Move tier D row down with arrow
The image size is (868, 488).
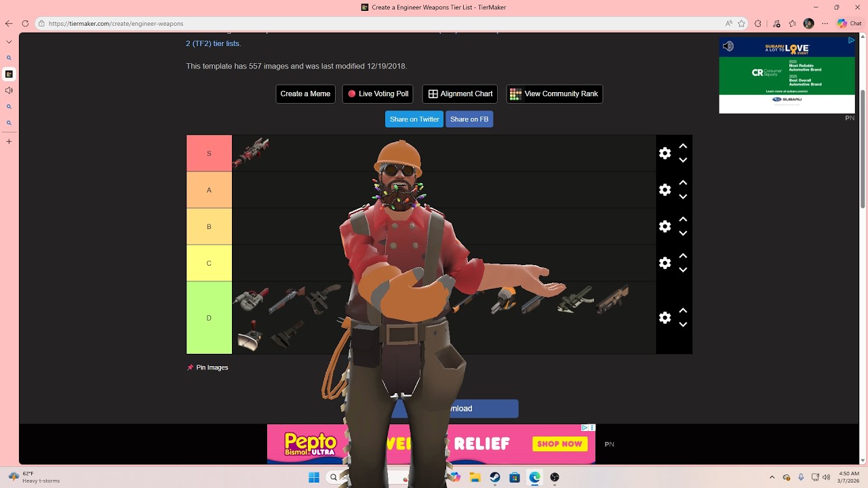tap(683, 325)
